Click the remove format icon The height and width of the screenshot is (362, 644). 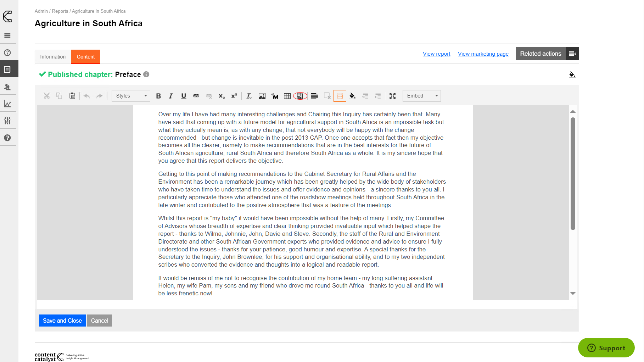tap(249, 96)
